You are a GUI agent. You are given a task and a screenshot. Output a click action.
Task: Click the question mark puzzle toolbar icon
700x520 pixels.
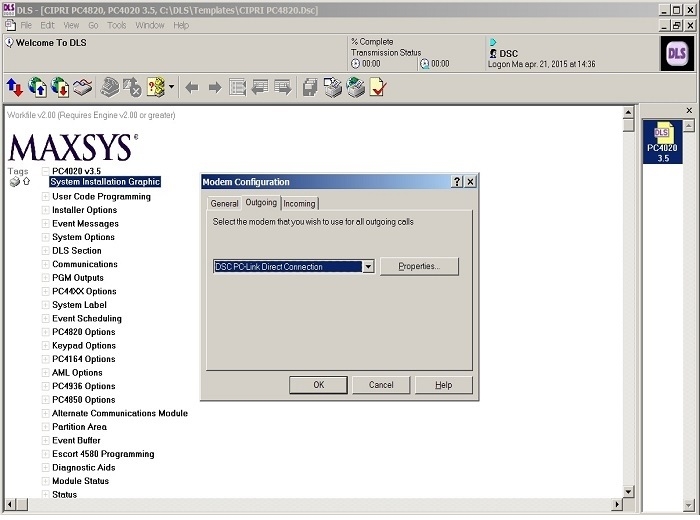click(x=156, y=87)
